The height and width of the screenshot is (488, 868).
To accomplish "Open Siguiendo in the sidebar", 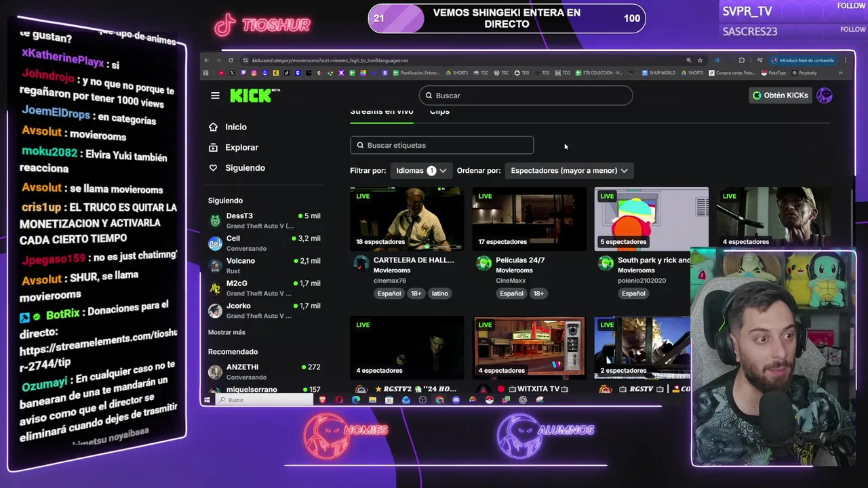I will 245,167.
